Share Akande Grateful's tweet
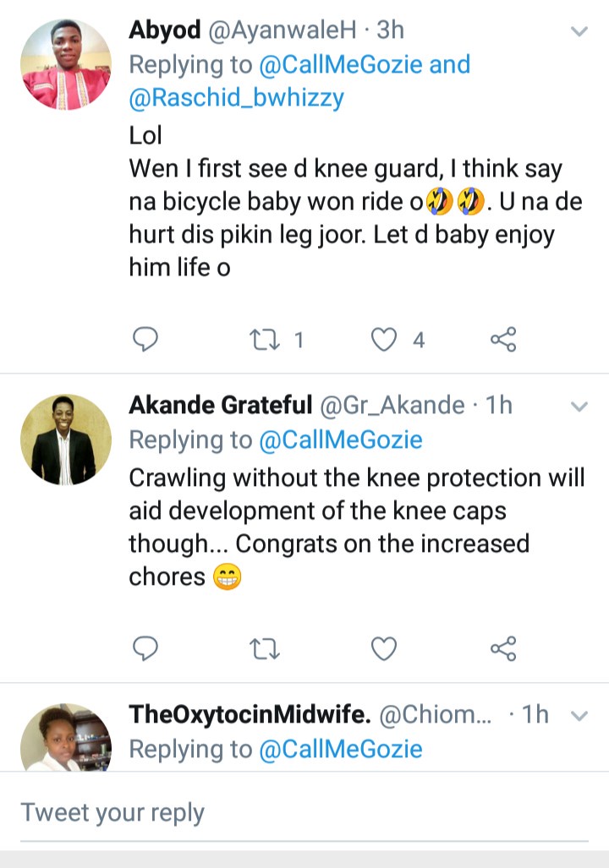 503,648
